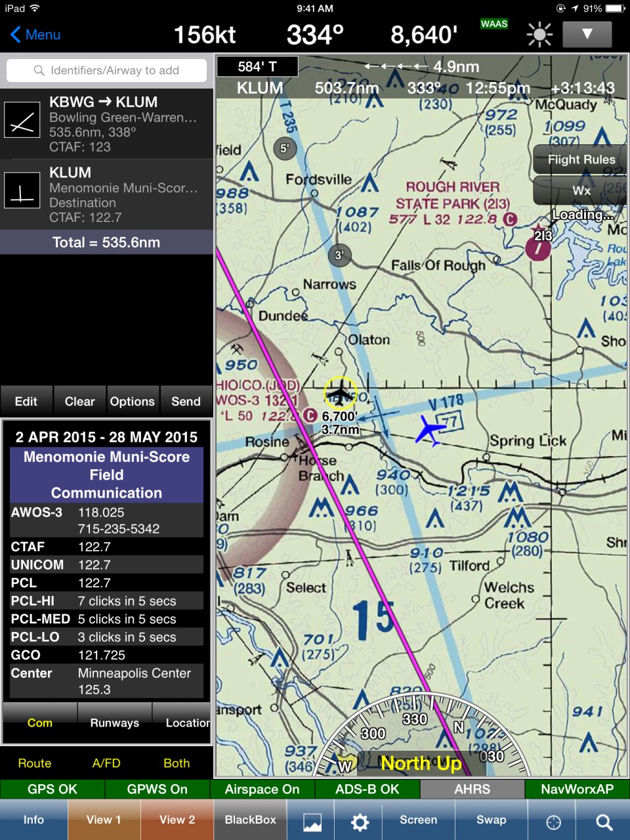Switch to View 1
630x840 pixels.
click(x=104, y=820)
